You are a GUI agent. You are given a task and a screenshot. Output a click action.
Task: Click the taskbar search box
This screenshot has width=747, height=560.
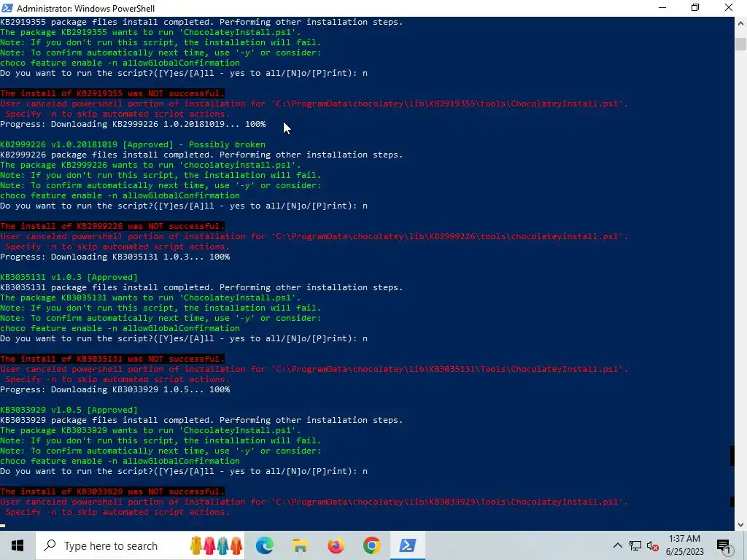pyautogui.click(x=140, y=545)
